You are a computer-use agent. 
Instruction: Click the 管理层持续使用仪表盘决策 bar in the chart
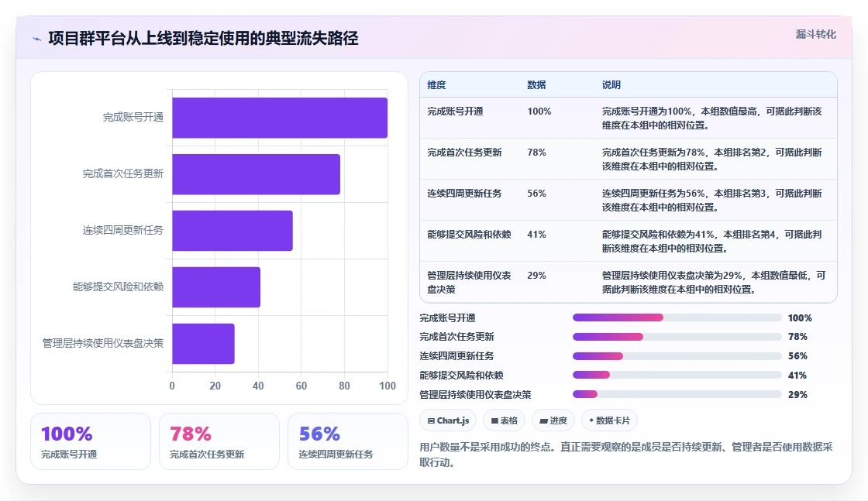(x=203, y=343)
